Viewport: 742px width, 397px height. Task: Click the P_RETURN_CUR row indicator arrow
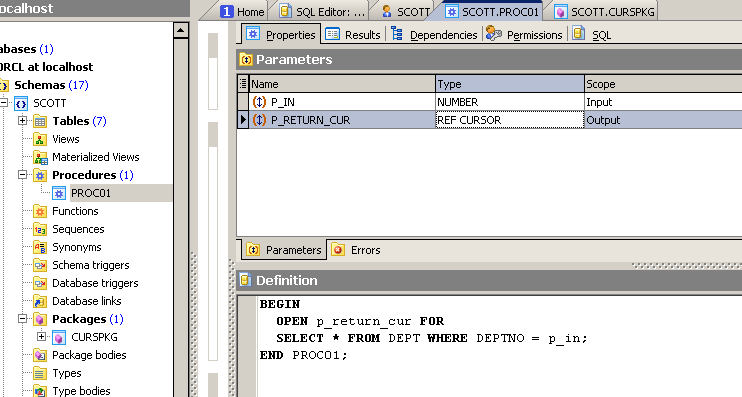[243, 120]
